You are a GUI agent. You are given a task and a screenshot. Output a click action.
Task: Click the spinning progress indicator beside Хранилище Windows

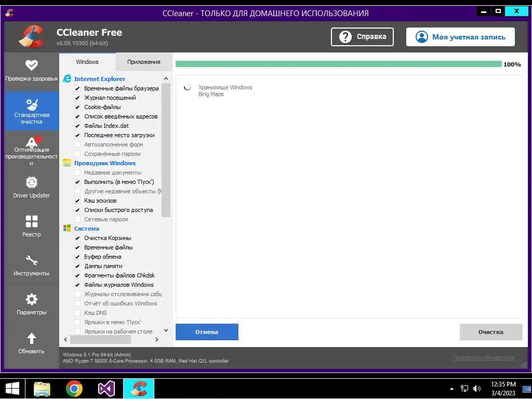point(187,87)
